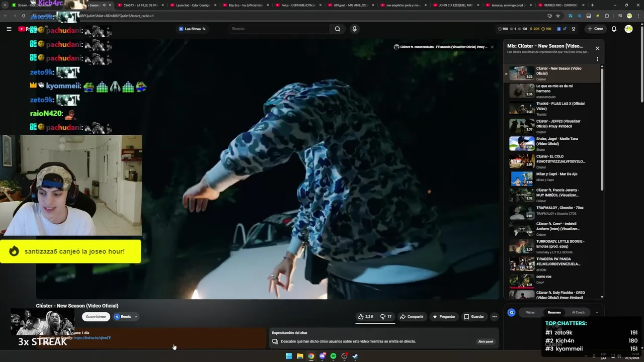Switch to the Vistas tab
This screenshot has width=644, height=362.
[530, 312]
